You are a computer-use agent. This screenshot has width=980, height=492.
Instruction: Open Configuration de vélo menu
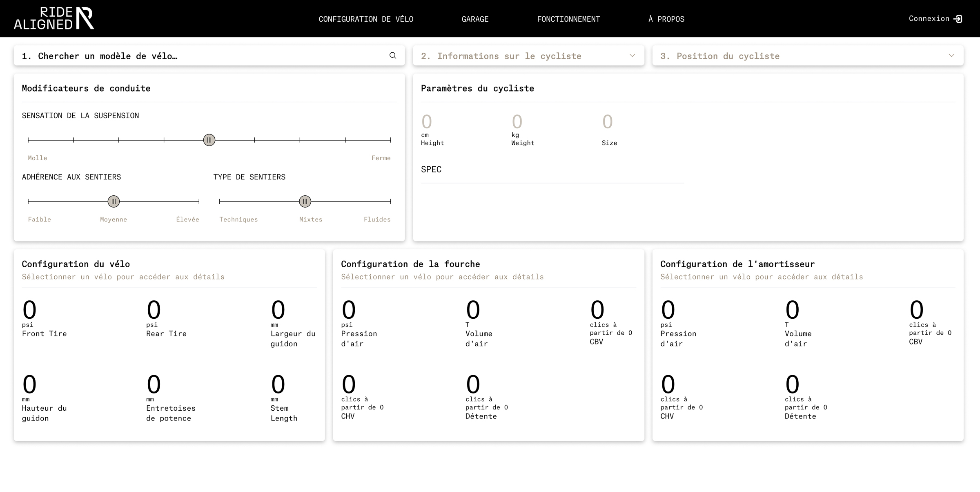coord(366,19)
